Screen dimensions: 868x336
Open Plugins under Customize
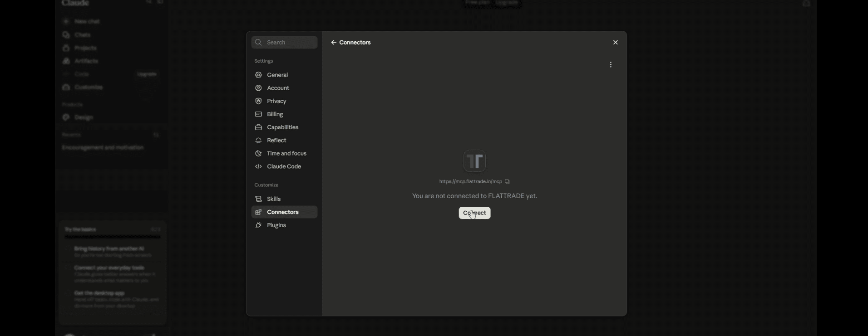[x=284, y=225]
